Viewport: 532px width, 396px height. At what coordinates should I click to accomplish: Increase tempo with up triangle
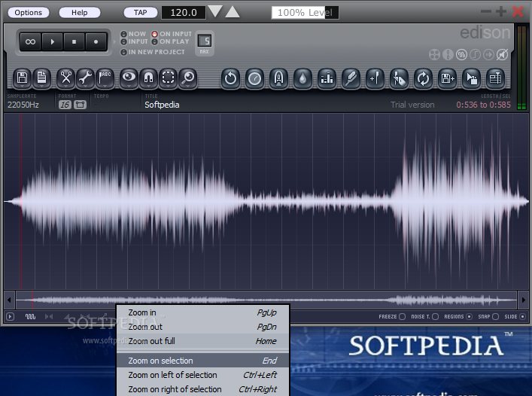[x=233, y=12]
